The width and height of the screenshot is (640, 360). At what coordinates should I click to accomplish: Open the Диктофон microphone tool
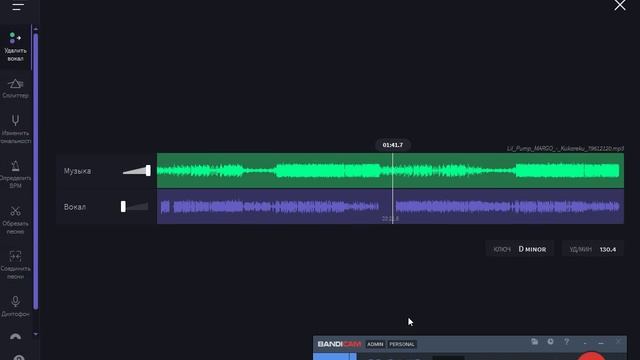coord(15,307)
